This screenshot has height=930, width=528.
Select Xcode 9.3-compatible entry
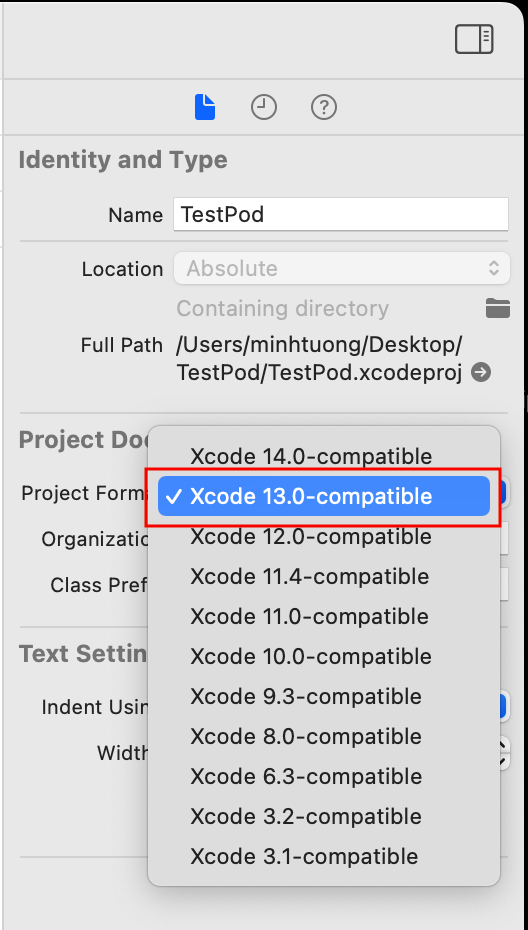coord(324,696)
